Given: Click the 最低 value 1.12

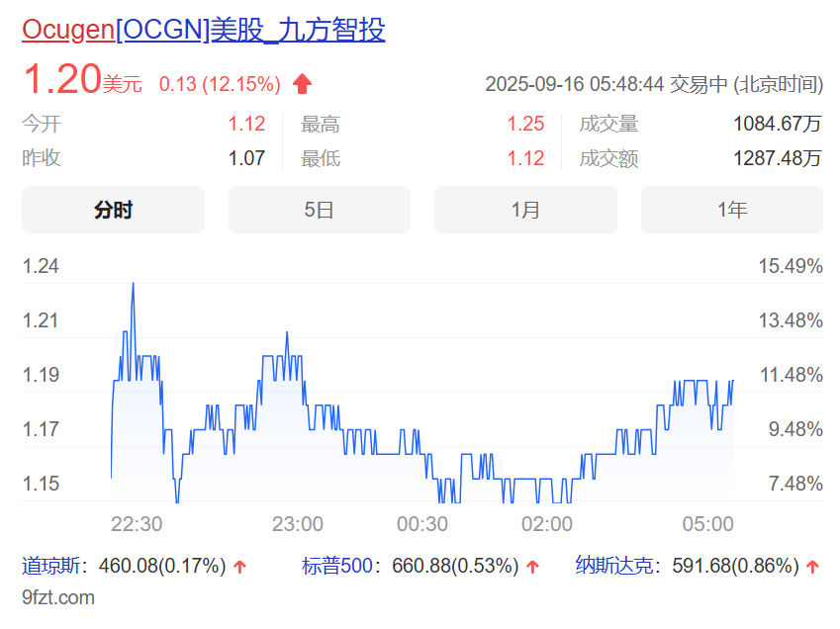Looking at the screenshot, I should (525, 158).
